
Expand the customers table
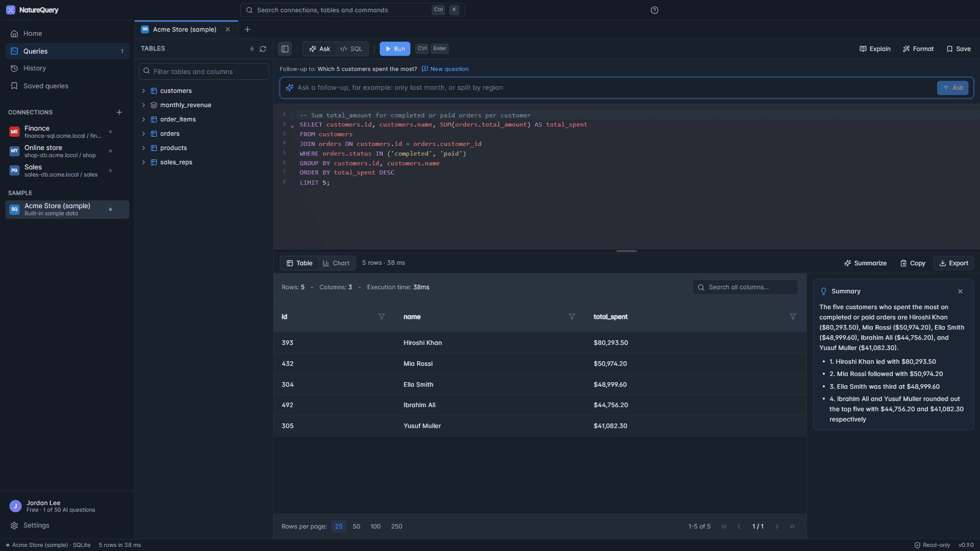(143, 91)
